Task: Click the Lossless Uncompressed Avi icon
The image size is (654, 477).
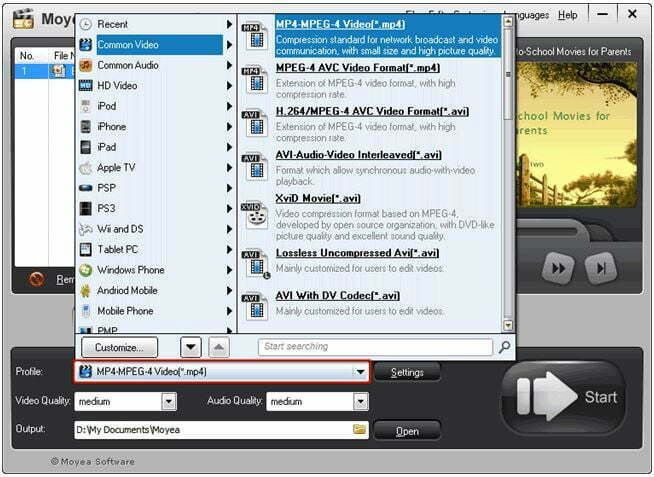Action: (255, 264)
